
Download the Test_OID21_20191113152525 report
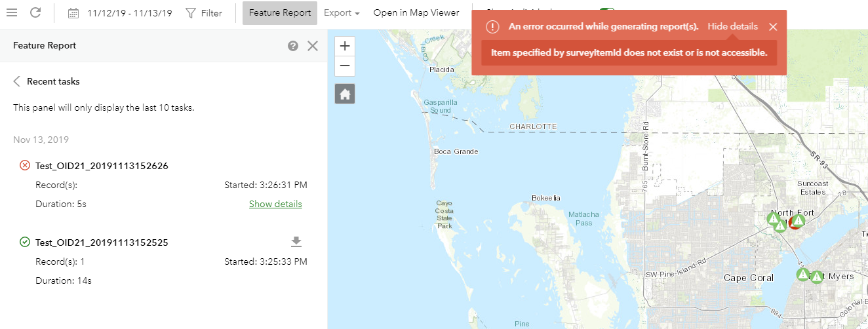tap(296, 242)
